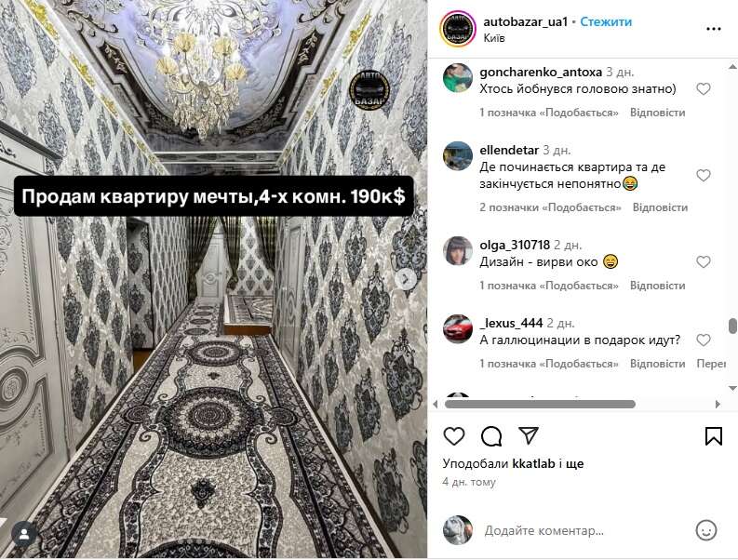View likes of olga_310718's comment

pos(549,286)
